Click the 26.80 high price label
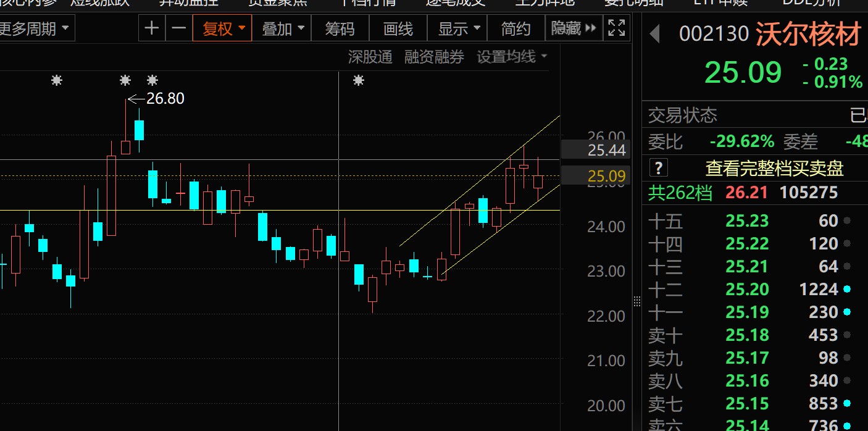 pyautogui.click(x=165, y=98)
